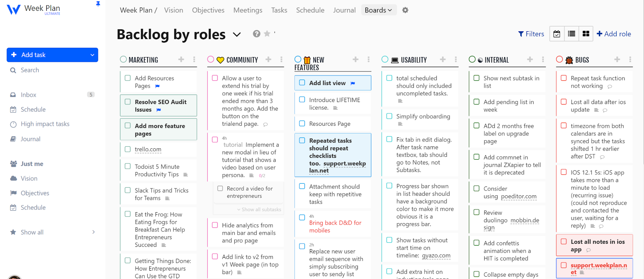
Task: Expand the Add task button arrow
Action: (92, 55)
